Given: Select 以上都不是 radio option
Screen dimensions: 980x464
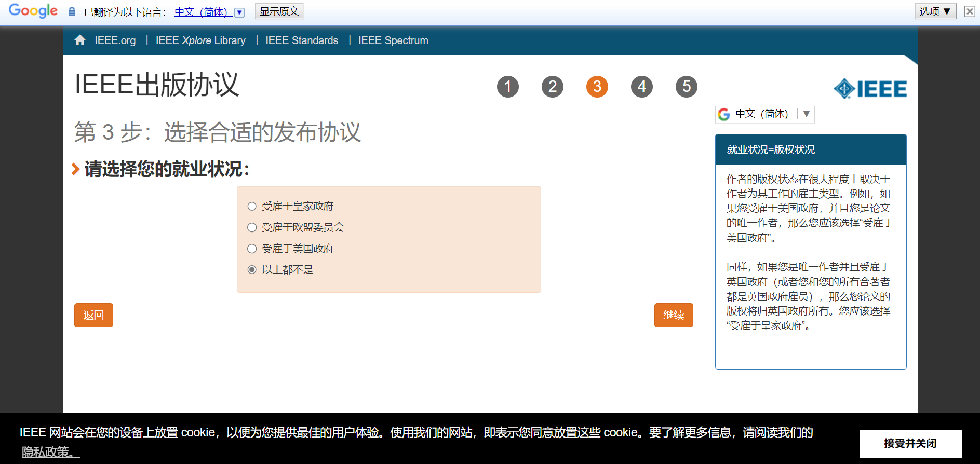Looking at the screenshot, I should tap(252, 269).
